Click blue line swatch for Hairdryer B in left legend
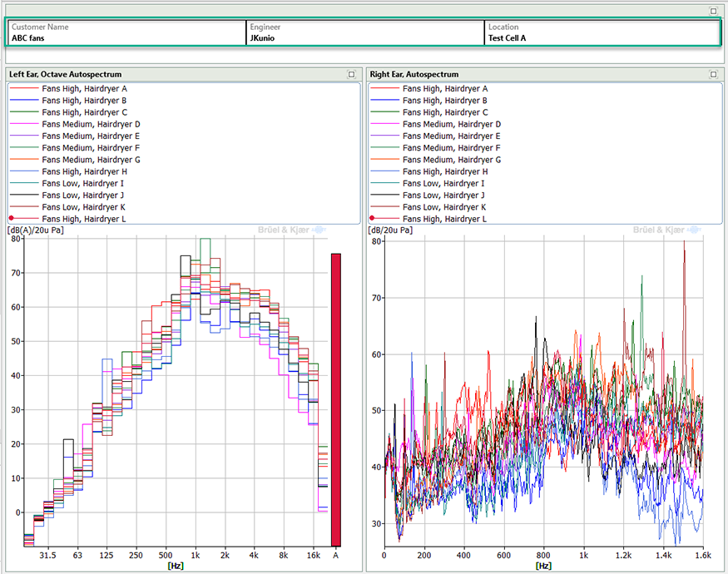The image size is (728, 574). [23, 101]
